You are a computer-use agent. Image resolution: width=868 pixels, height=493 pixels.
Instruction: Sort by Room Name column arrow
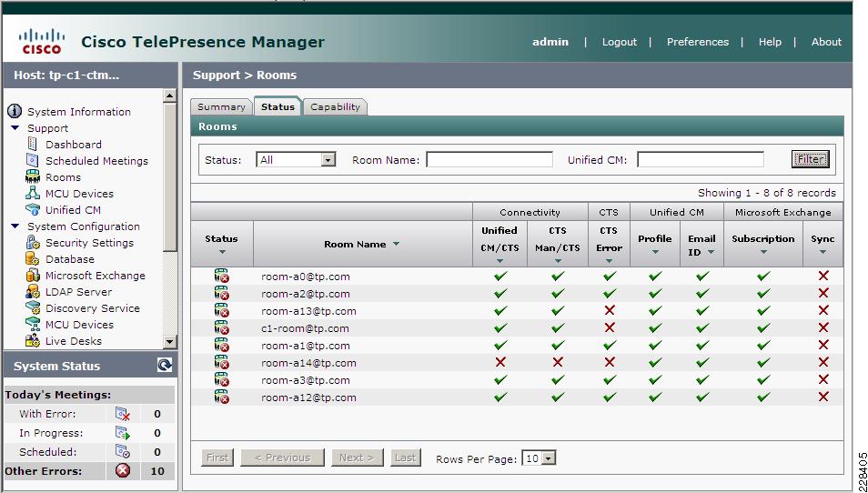coord(396,244)
